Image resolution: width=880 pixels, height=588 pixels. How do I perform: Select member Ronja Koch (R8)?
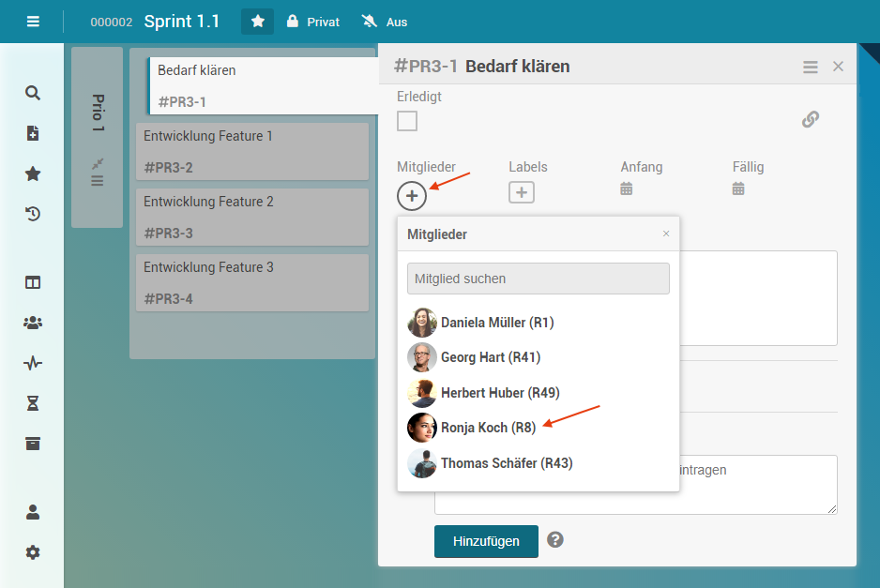click(488, 428)
